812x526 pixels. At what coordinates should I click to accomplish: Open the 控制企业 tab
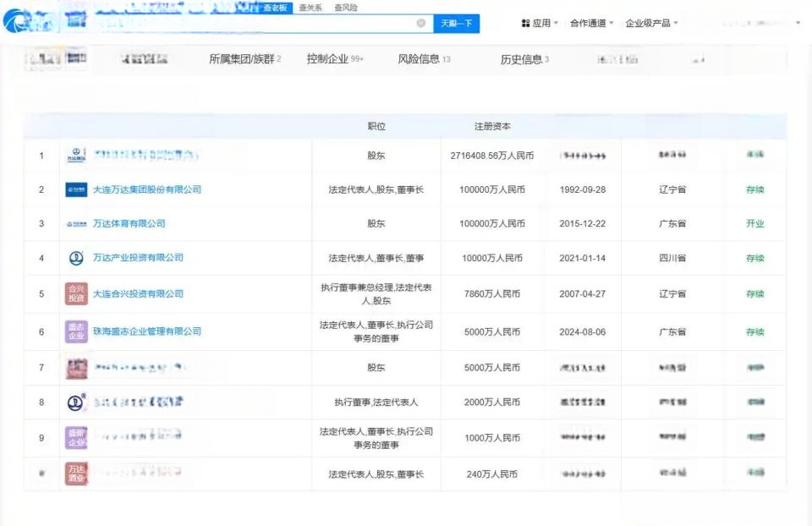pos(335,59)
